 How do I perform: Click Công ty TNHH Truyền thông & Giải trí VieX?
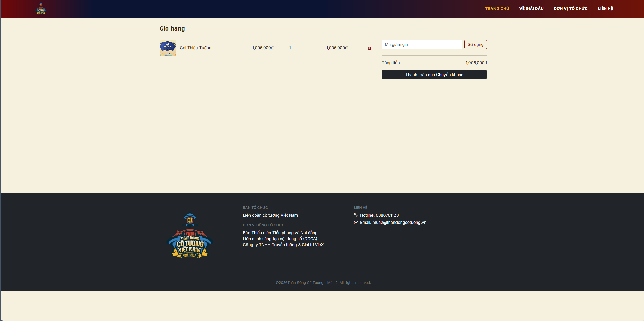pyautogui.click(x=283, y=245)
